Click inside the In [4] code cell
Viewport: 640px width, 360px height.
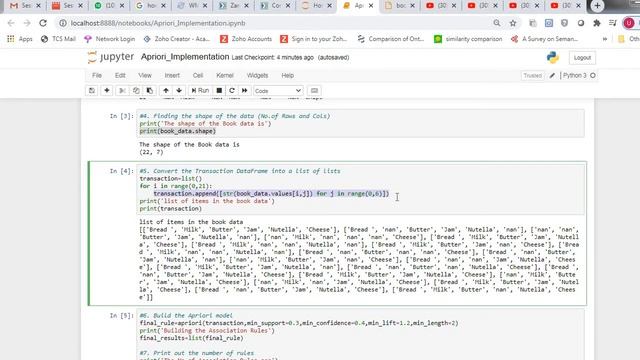361,189
